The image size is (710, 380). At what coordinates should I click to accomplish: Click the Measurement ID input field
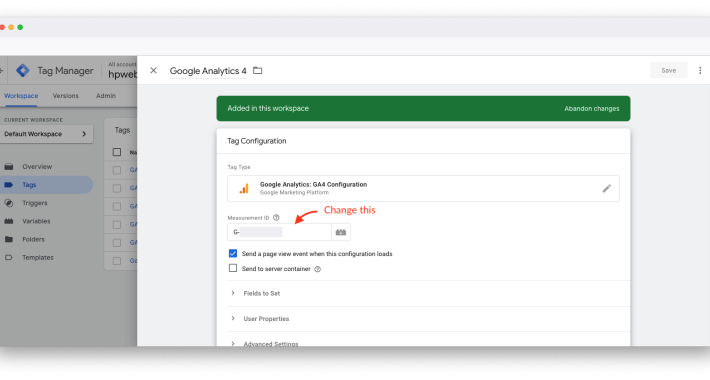(x=279, y=232)
